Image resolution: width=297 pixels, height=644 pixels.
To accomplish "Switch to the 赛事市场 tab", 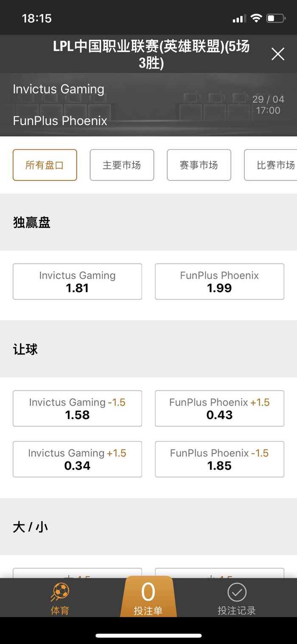I will (x=199, y=165).
